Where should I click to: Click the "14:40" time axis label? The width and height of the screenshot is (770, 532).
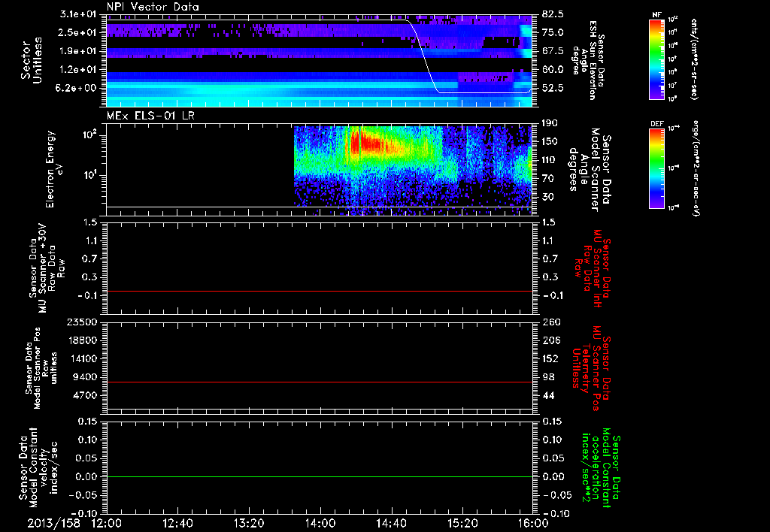[391, 523]
